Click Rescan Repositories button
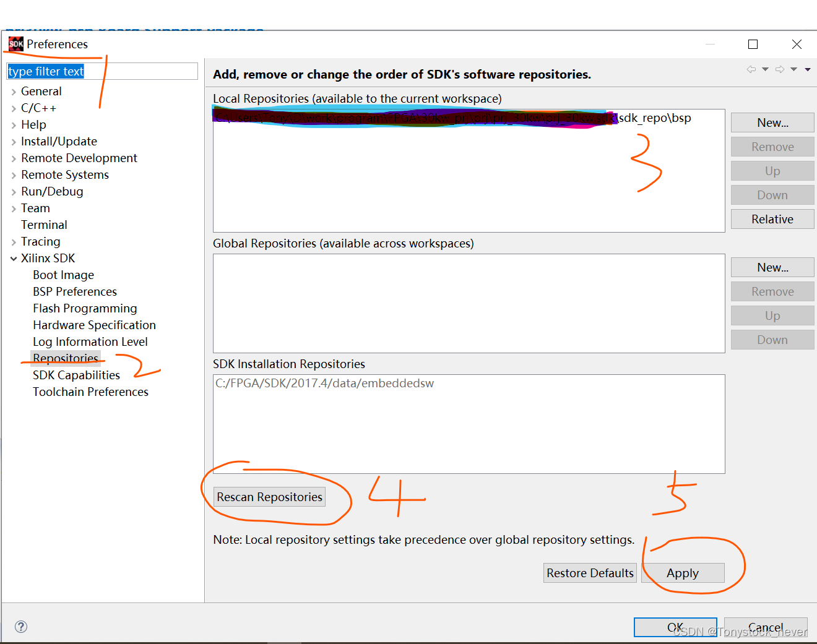 point(269,497)
